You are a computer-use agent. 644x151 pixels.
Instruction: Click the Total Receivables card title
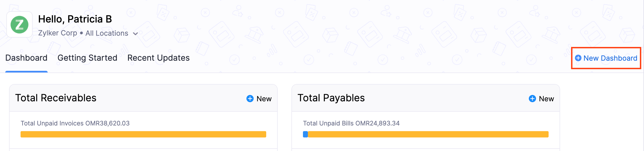[56, 98]
